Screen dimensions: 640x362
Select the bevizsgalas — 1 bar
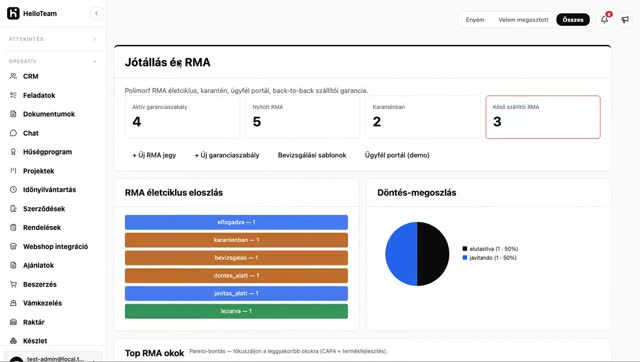236,258
